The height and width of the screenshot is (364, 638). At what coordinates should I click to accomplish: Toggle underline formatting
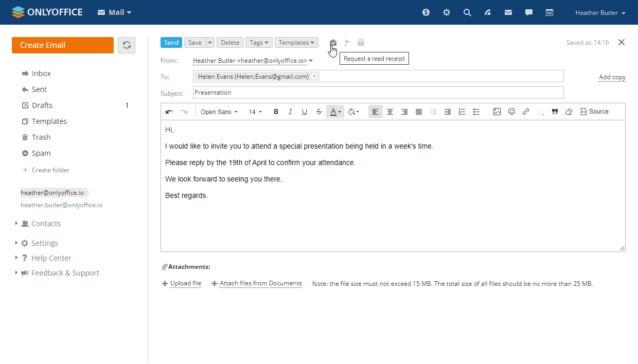(x=305, y=112)
